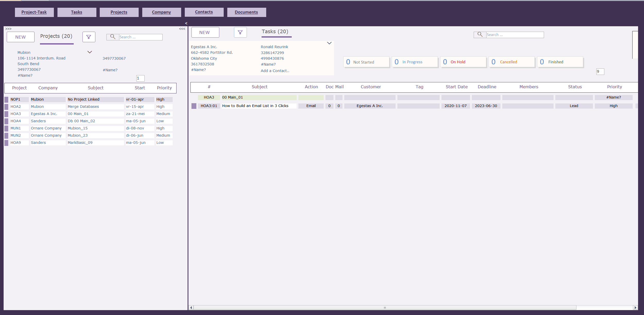The width and height of the screenshot is (644, 315).
Task: Click the Email action cell
Action: click(311, 106)
